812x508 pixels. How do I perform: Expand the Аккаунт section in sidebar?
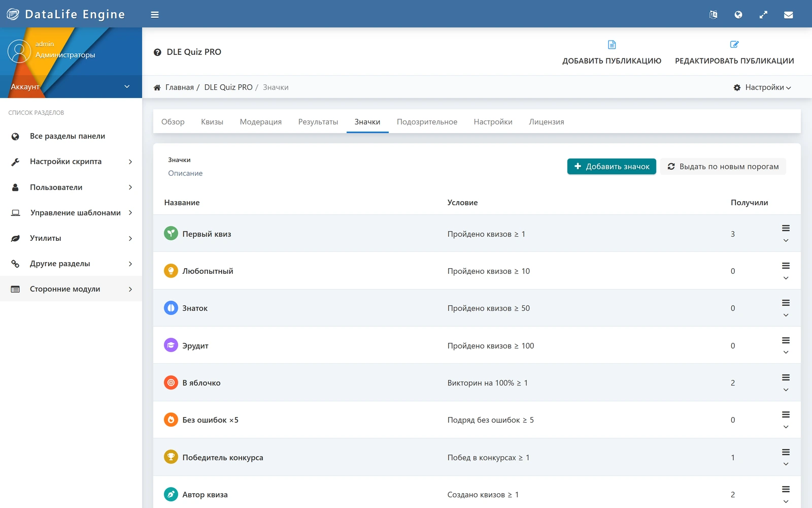point(71,86)
